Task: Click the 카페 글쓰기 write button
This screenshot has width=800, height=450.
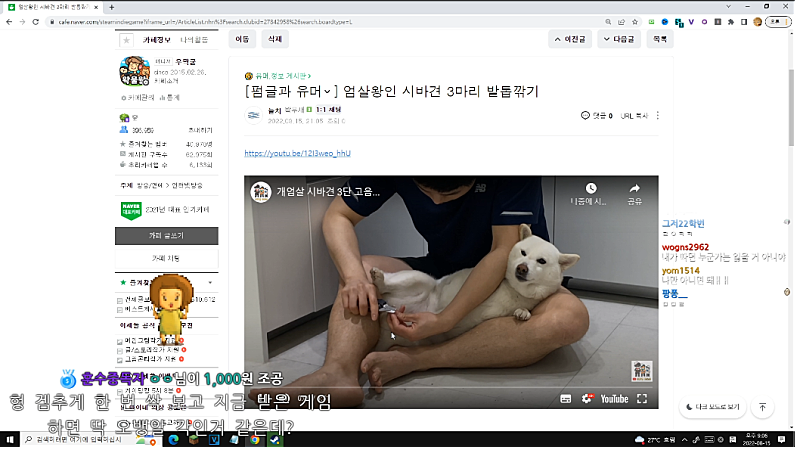Action: tap(166, 236)
